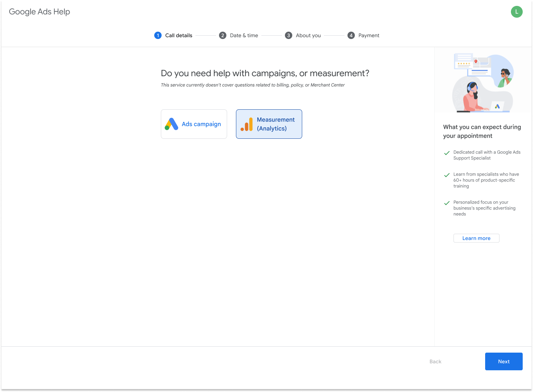Click checkmark beside Dedicated call item
Screen dimensions: 533x392
447,153
